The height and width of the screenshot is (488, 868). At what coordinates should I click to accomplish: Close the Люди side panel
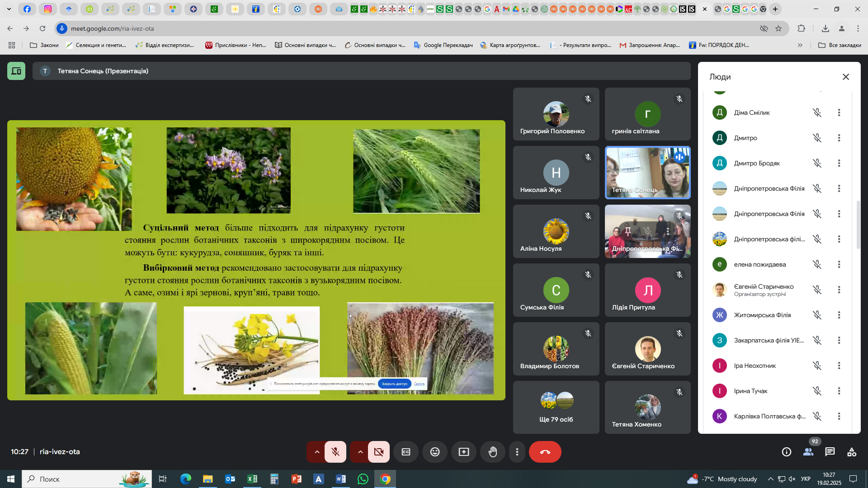click(x=846, y=77)
